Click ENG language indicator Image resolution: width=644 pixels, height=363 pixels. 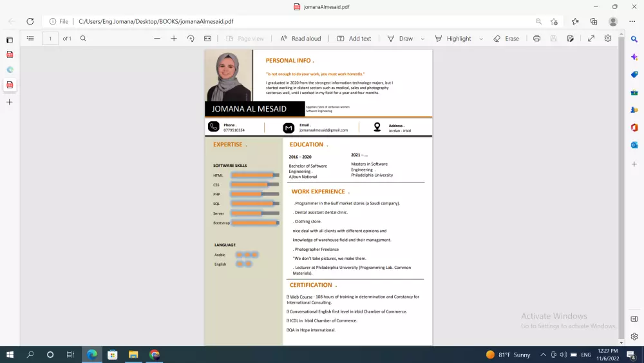coord(586,355)
